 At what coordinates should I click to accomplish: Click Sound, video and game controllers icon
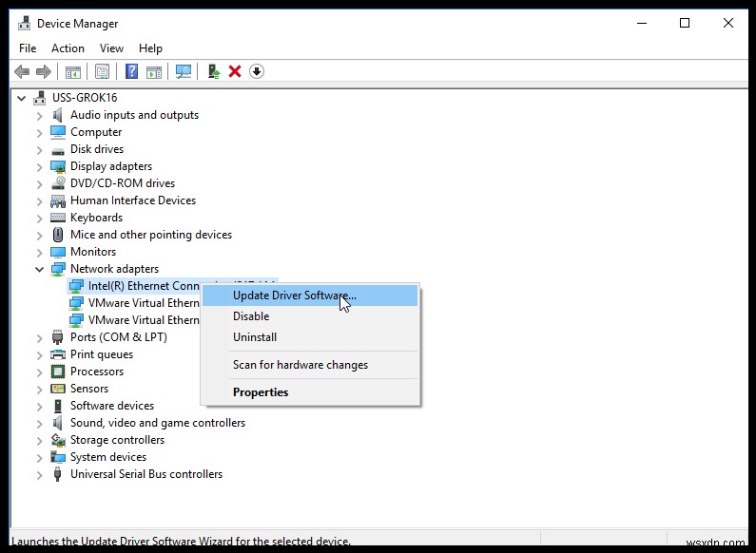[57, 423]
